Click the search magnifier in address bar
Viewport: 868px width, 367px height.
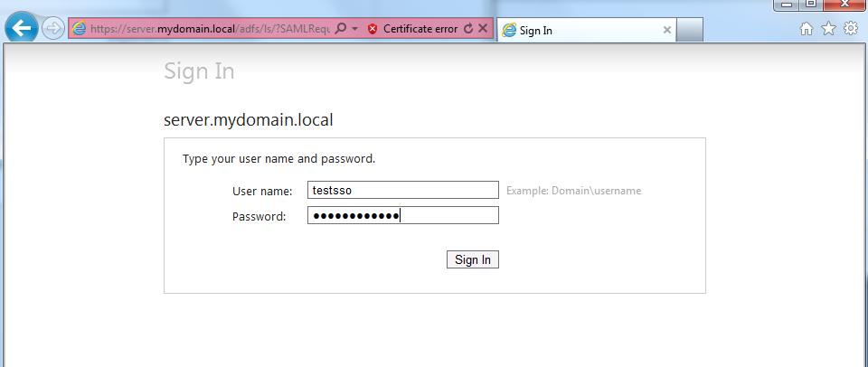click(x=342, y=28)
